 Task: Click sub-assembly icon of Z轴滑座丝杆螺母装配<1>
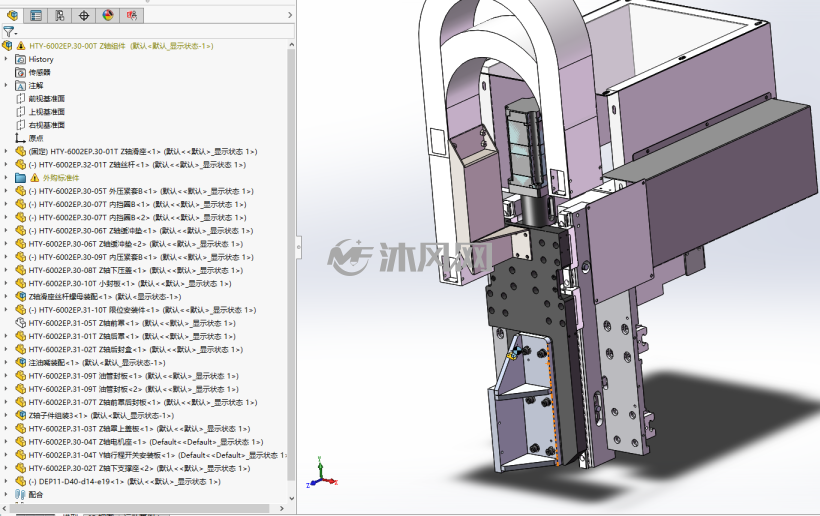pyautogui.click(x=20, y=296)
